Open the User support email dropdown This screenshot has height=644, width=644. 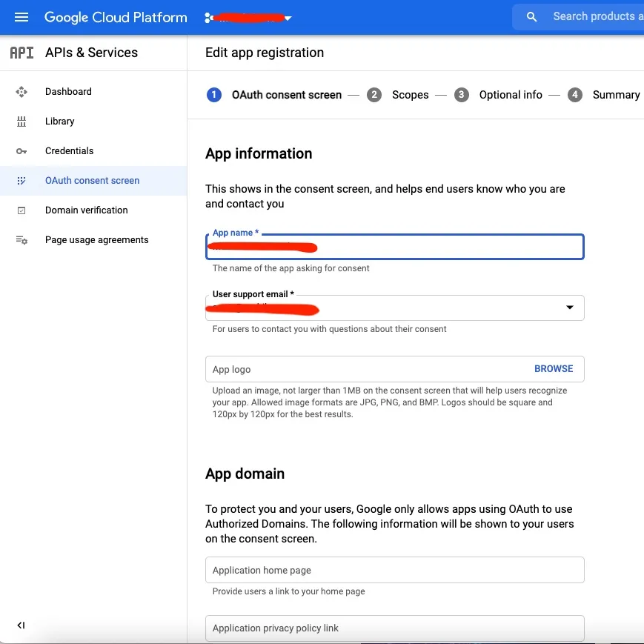(395, 308)
